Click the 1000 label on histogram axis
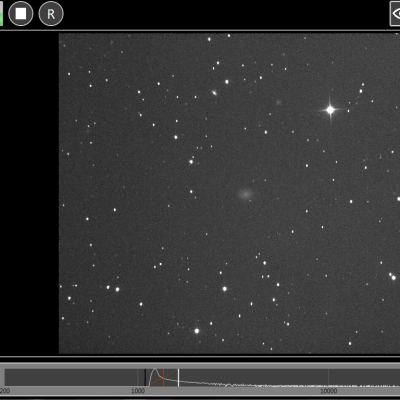The image size is (400, 400). click(138, 391)
